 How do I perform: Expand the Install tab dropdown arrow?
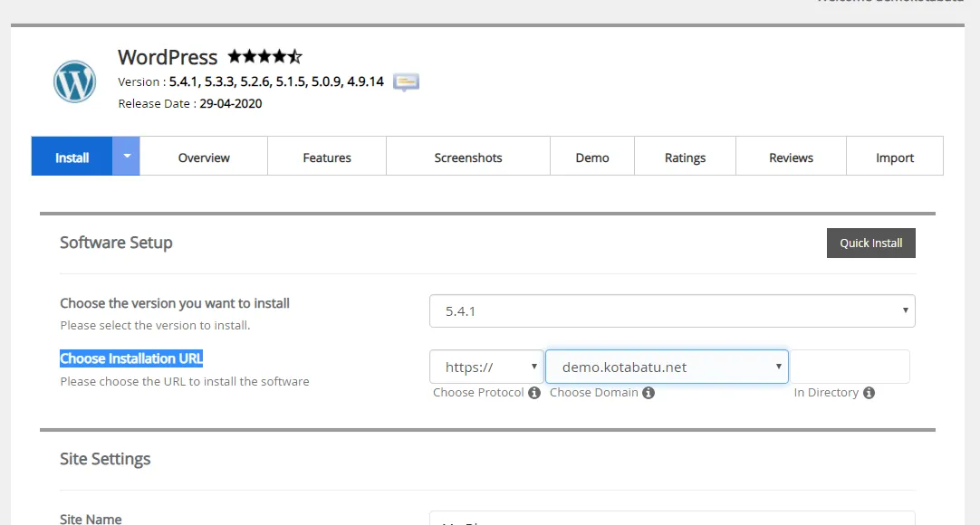(x=126, y=156)
